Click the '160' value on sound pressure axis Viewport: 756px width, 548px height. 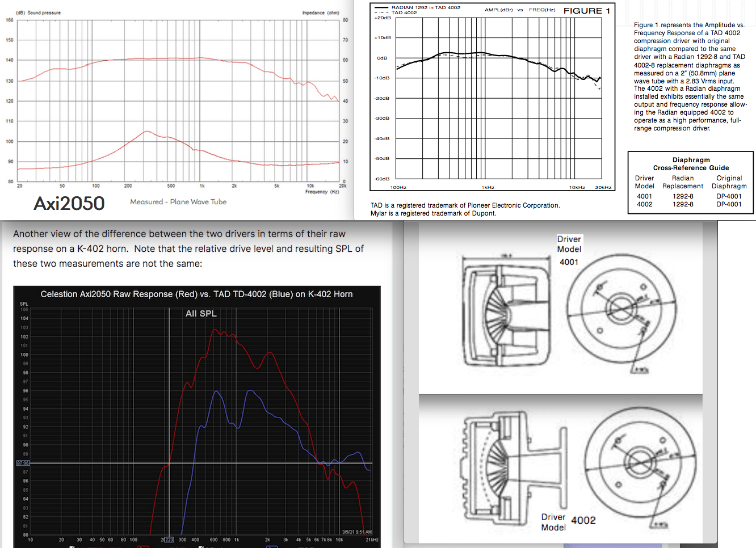pos(9,20)
